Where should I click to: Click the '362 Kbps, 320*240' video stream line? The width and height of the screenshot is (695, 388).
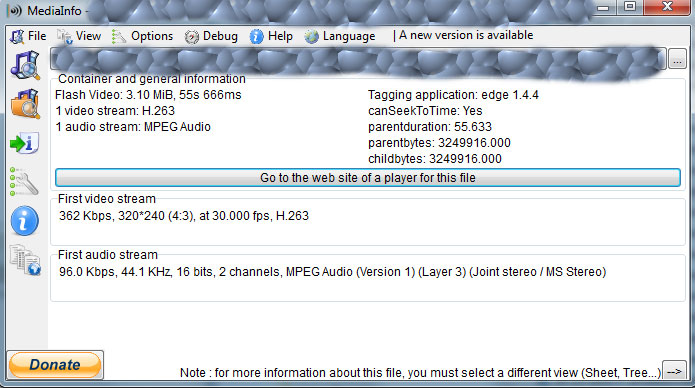tap(184, 216)
